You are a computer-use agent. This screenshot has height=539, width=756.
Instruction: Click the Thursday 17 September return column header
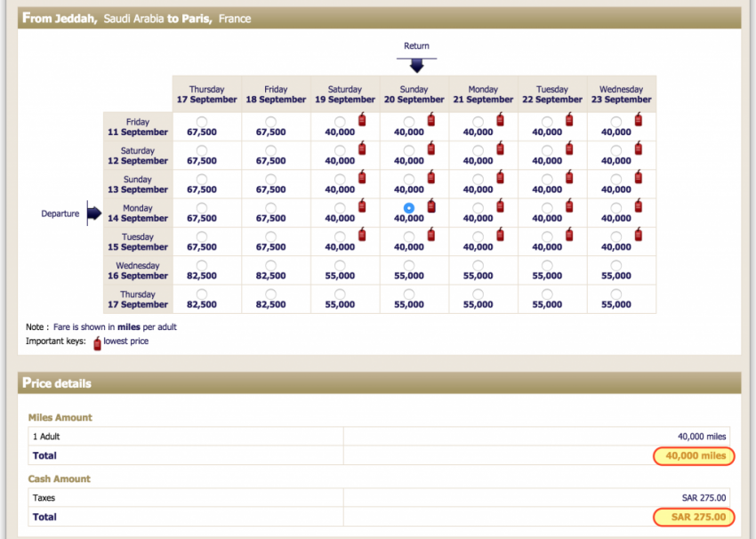click(x=206, y=94)
